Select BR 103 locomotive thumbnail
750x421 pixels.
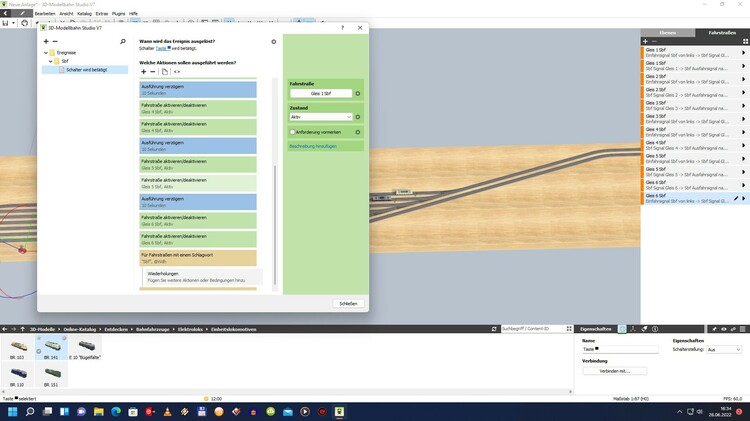click(x=17, y=348)
